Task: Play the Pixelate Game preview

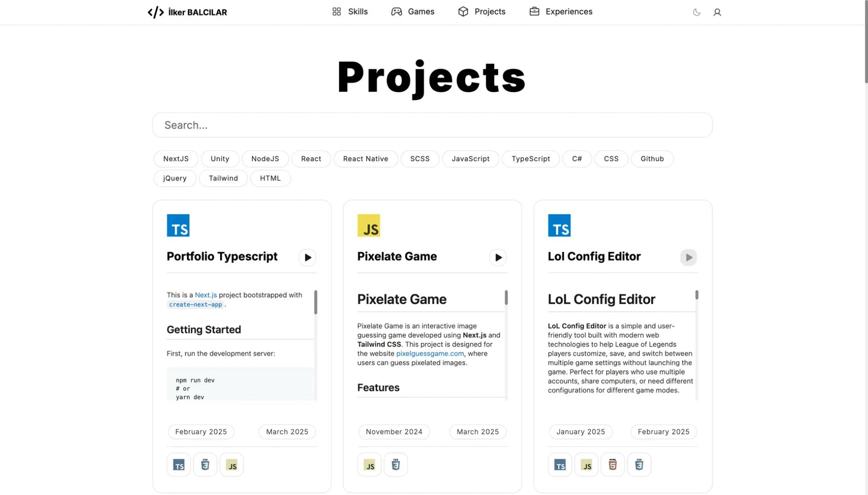Action: click(498, 257)
